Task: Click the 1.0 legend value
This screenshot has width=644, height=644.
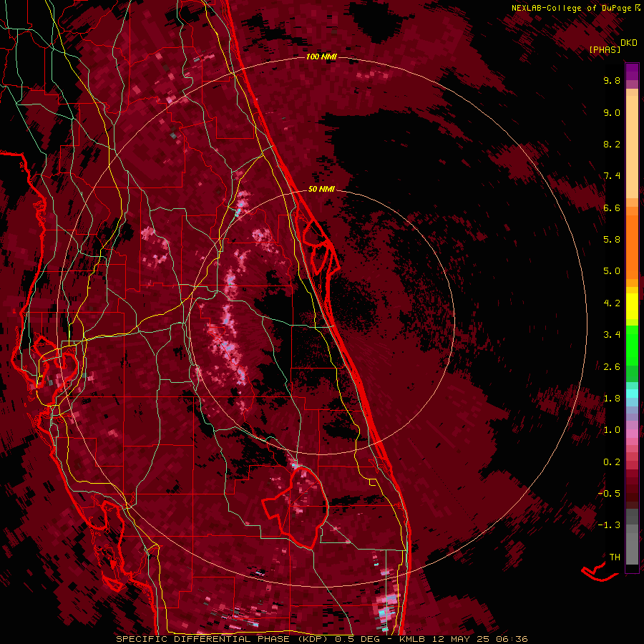Action: 612,430
